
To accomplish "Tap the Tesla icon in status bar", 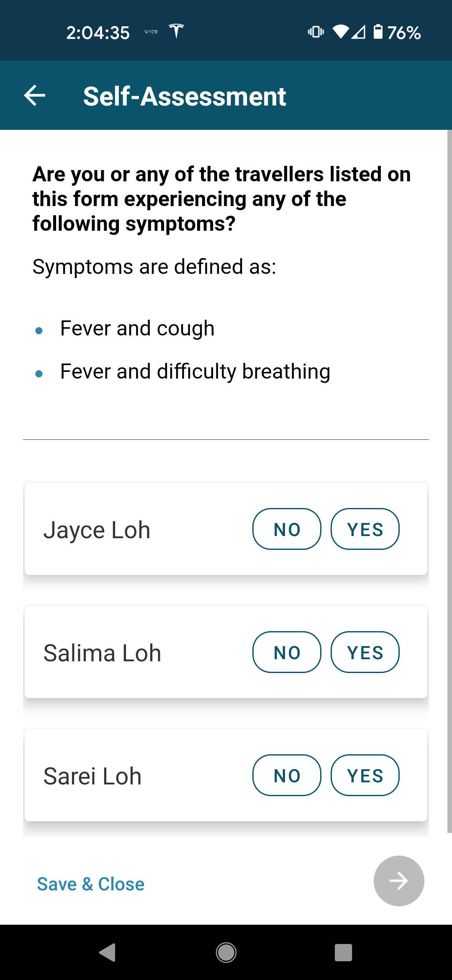I will (x=176, y=31).
